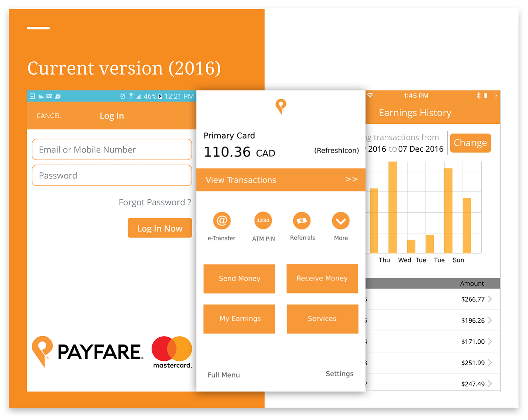
Task: Tap the mastercard logo
Action: [x=172, y=352]
